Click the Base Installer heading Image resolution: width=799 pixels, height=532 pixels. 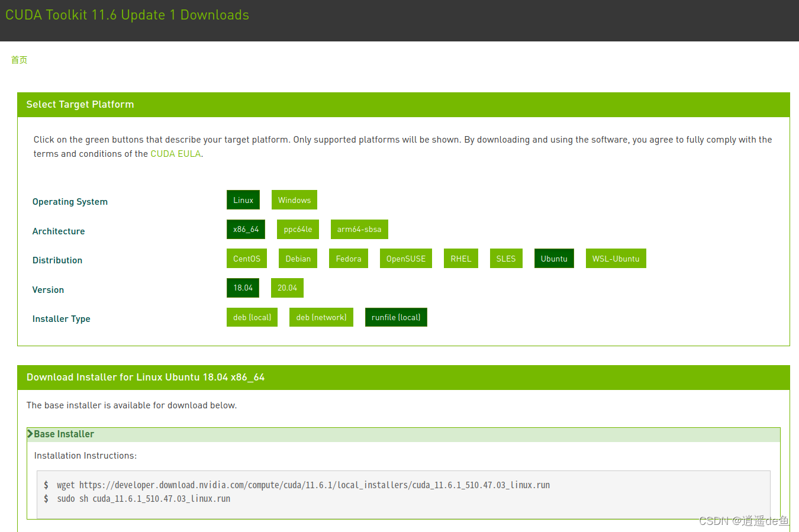click(64, 434)
